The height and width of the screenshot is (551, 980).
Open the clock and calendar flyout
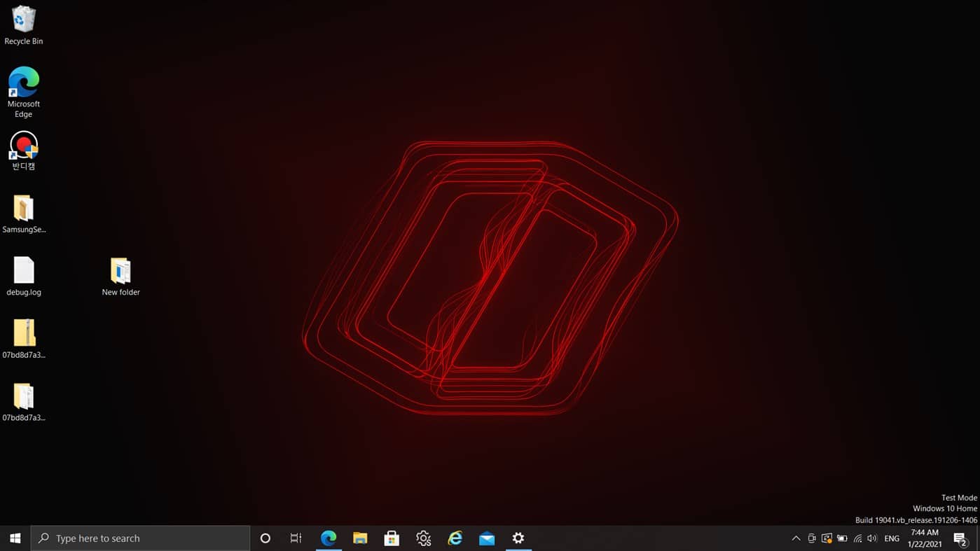click(925, 538)
